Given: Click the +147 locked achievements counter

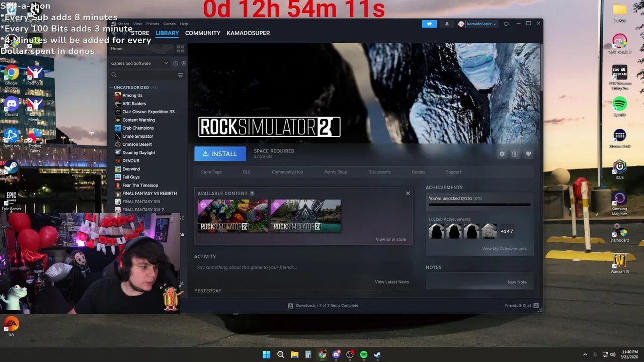Looking at the screenshot, I should click(507, 231).
